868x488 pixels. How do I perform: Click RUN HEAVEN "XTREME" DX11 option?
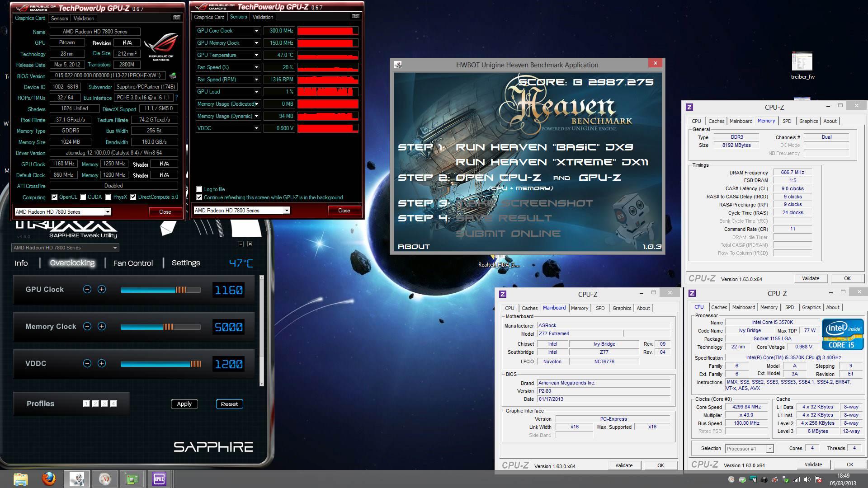[x=552, y=162]
